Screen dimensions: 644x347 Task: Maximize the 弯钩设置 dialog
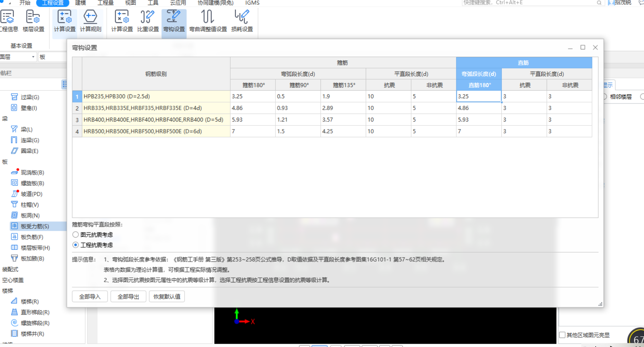point(583,47)
